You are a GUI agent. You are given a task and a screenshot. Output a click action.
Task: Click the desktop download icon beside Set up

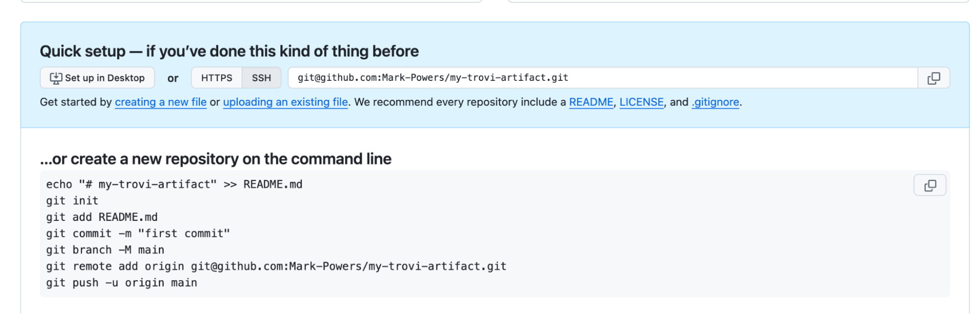point(56,78)
